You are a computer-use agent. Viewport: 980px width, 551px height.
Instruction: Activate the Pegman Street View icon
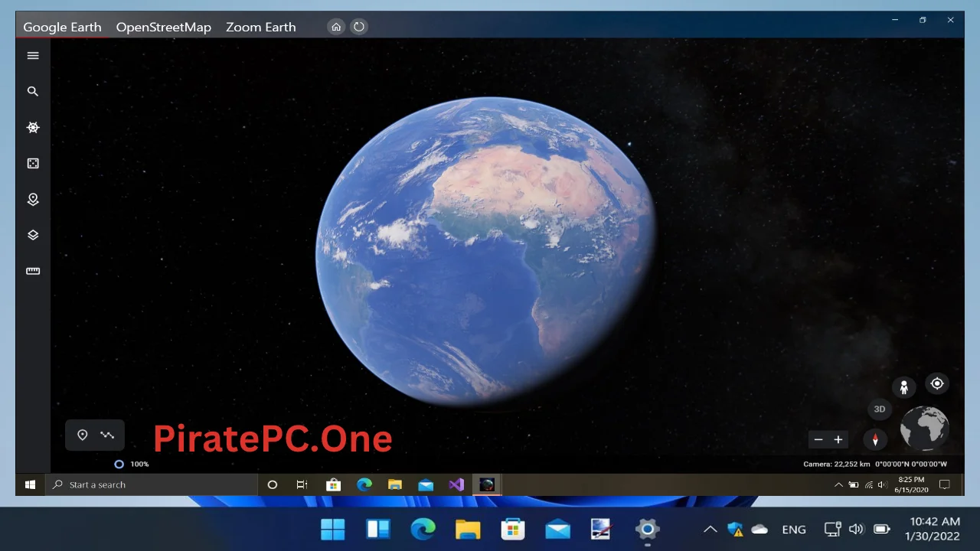click(x=903, y=387)
